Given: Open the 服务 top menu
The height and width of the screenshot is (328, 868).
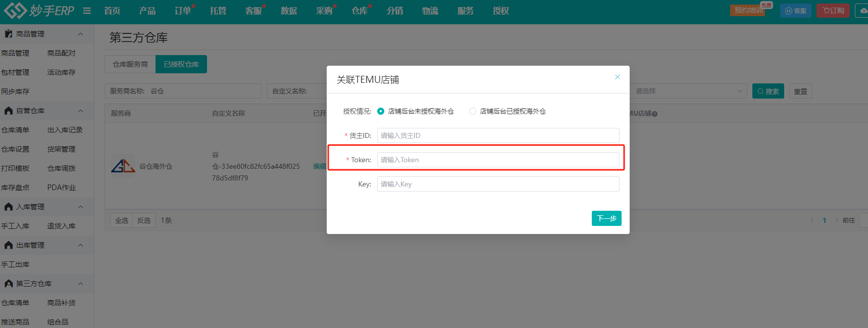Looking at the screenshot, I should coord(466,11).
